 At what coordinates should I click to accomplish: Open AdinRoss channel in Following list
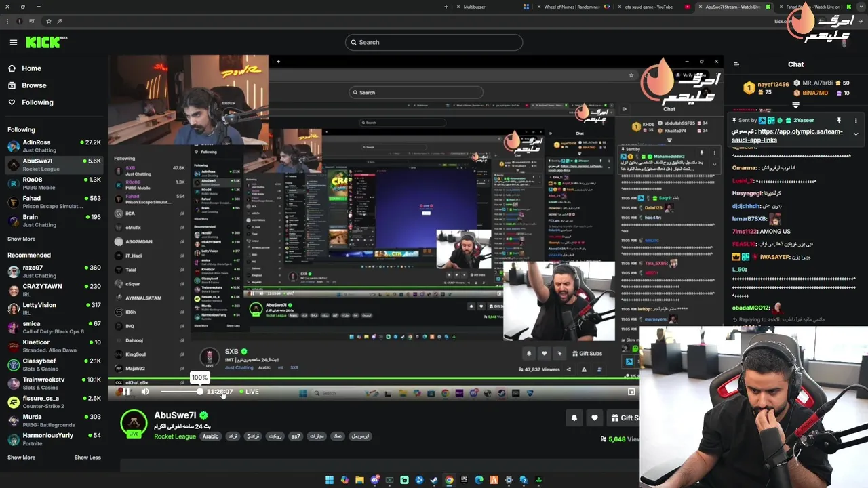pos(54,146)
